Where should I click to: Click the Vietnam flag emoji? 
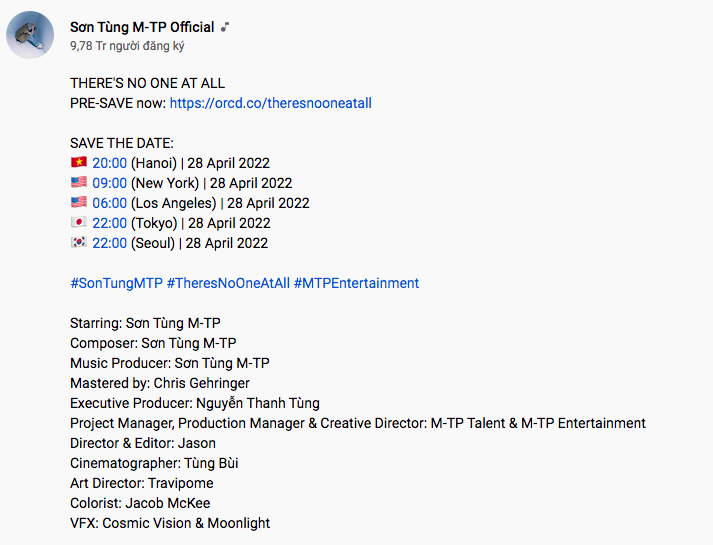79,163
